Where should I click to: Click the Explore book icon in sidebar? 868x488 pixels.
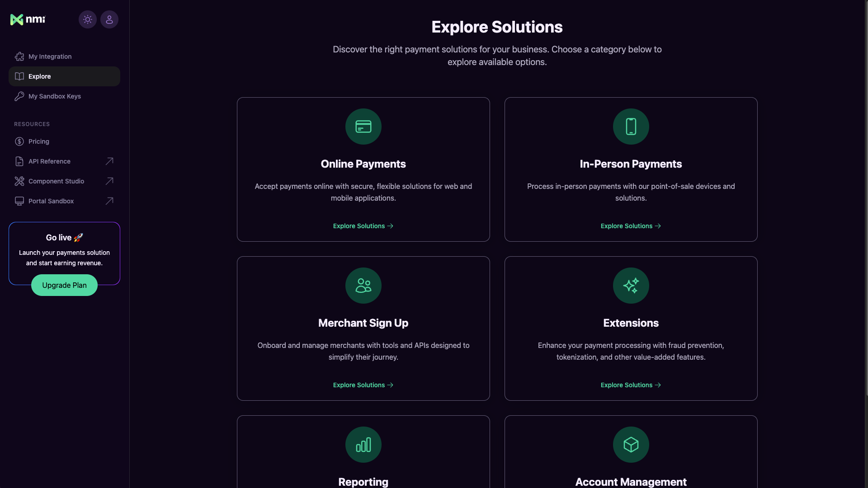(x=19, y=76)
